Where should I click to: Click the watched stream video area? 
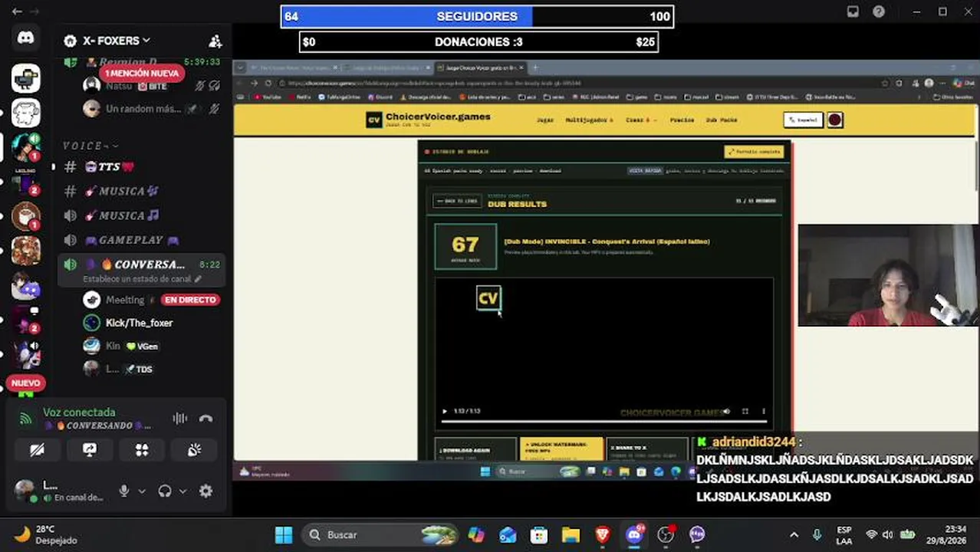tap(607, 270)
